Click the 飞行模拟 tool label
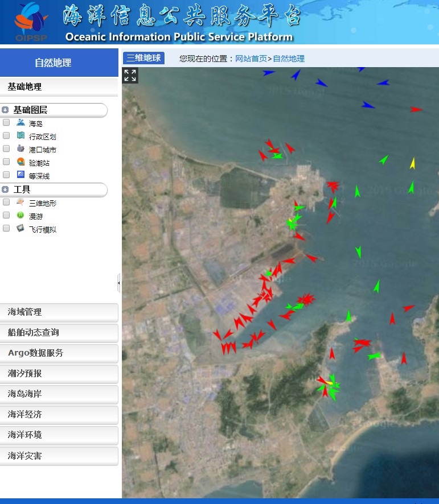Image resolution: width=439 pixels, height=504 pixels. 43,229
